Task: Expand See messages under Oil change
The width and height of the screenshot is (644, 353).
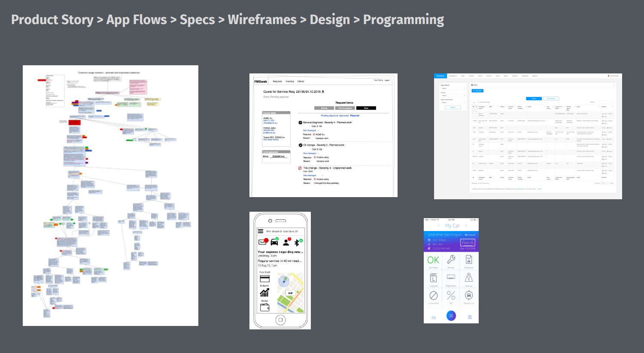Action: 310,153
